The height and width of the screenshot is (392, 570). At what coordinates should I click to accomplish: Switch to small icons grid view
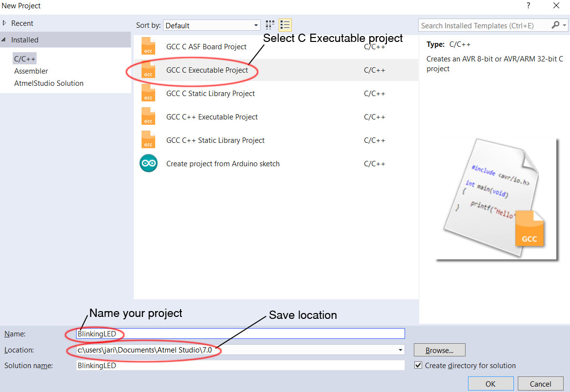(270, 25)
